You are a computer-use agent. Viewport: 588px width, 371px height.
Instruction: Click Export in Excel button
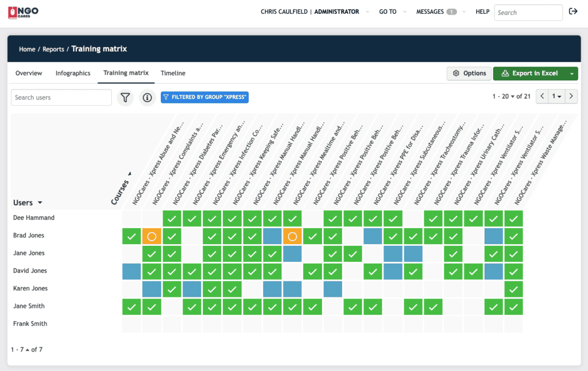point(530,74)
